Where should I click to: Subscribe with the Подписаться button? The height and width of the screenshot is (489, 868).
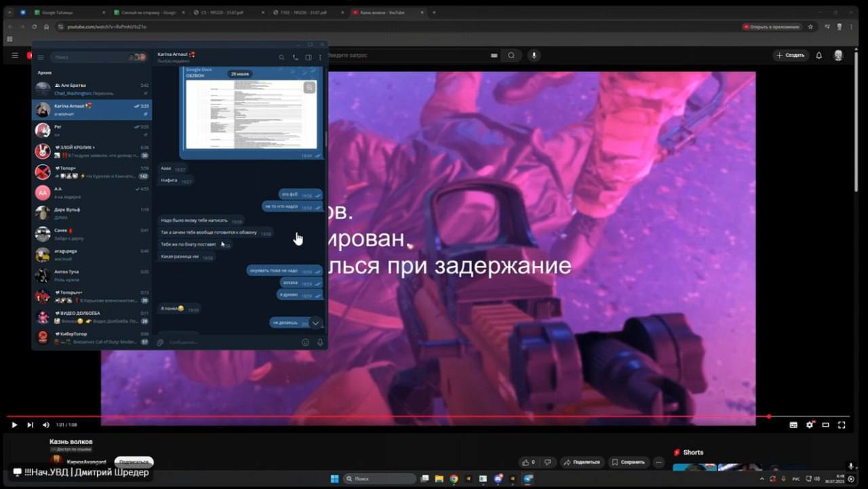134,462
